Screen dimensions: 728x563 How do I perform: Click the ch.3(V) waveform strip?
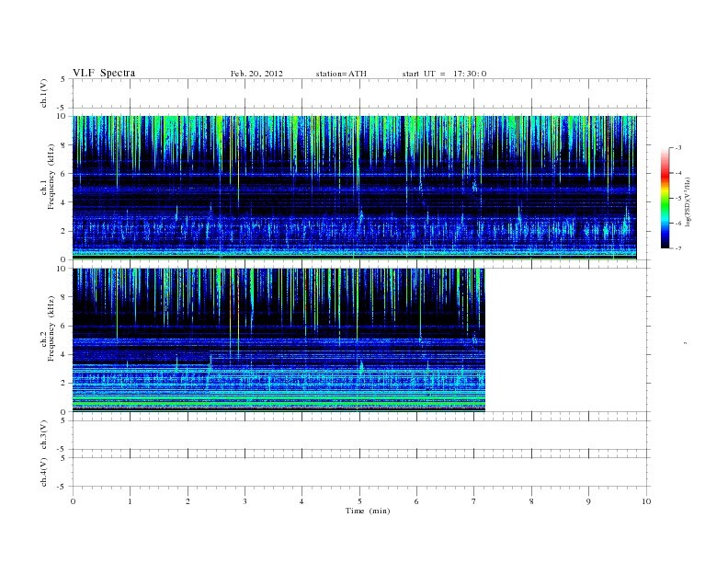(x=359, y=435)
